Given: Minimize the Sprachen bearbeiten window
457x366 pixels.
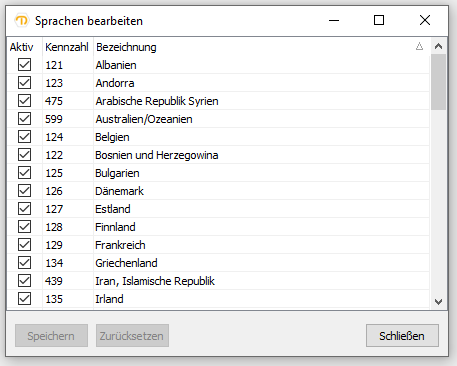Looking at the screenshot, I should tap(334, 21).
